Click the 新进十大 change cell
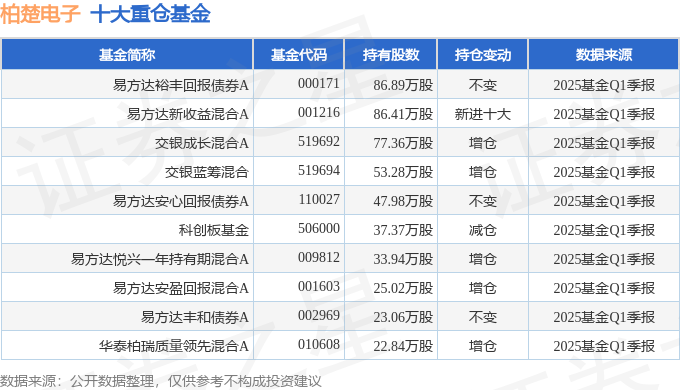Screen dimensions: 680x390 click(x=483, y=114)
